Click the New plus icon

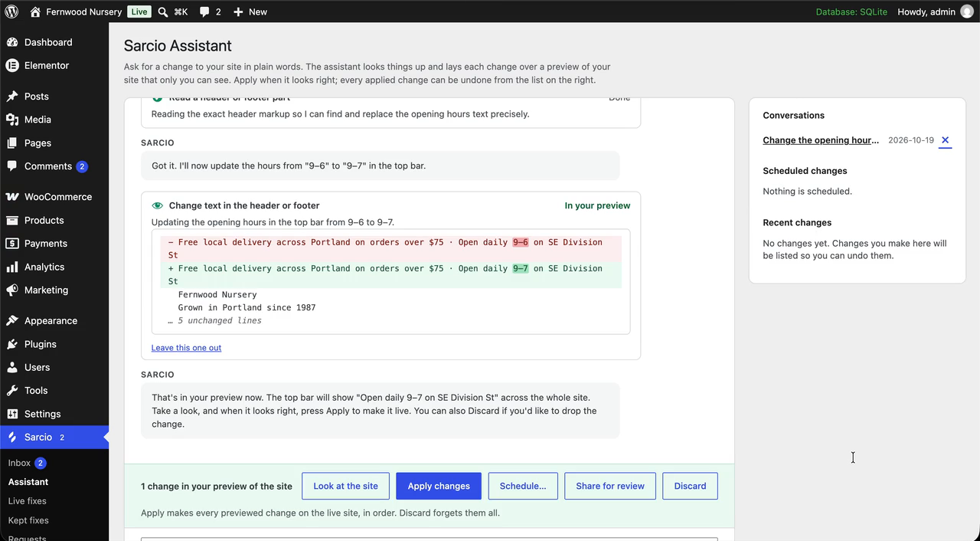[238, 11]
